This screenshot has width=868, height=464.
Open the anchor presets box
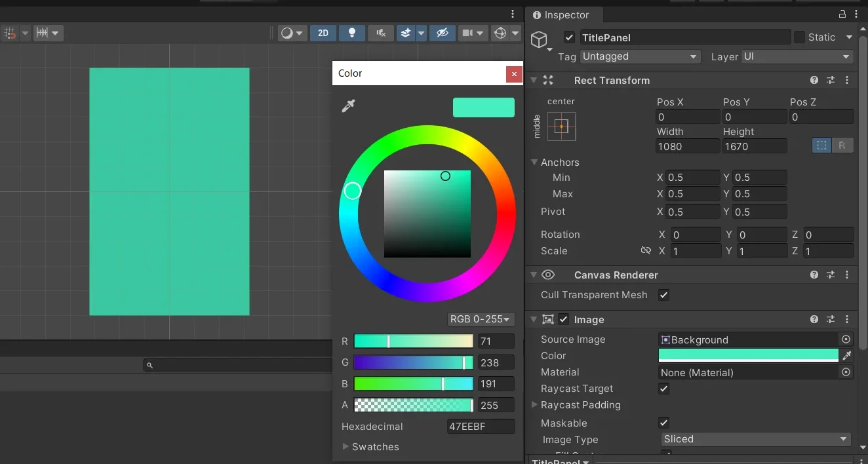pos(561,126)
